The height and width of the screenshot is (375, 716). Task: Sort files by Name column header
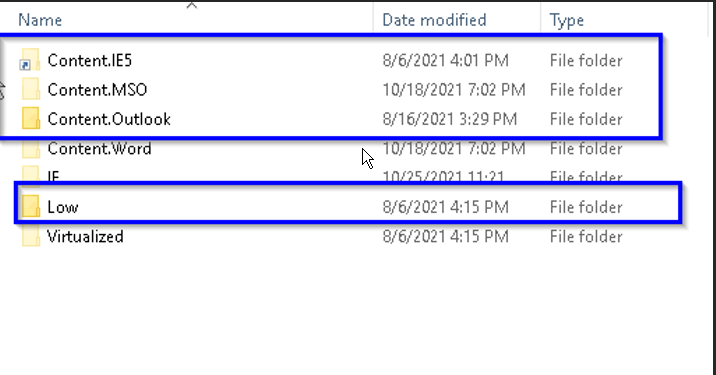tap(40, 20)
